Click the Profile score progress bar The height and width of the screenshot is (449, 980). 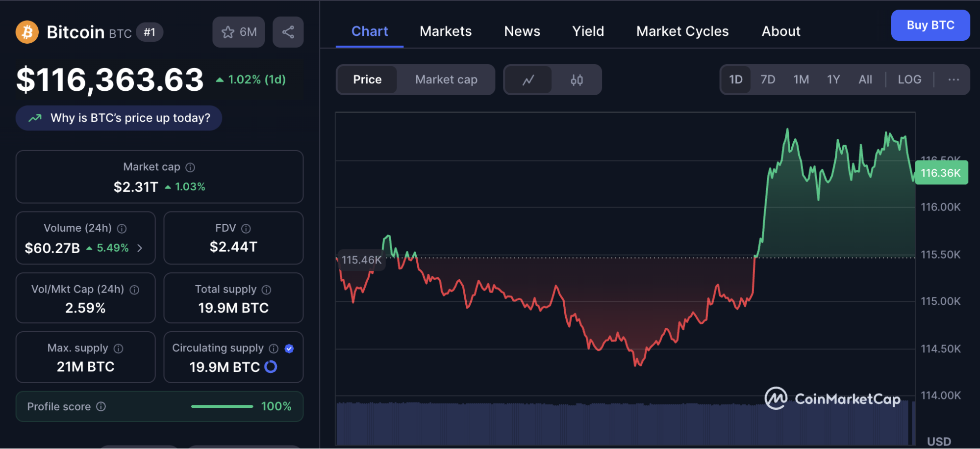pos(222,406)
